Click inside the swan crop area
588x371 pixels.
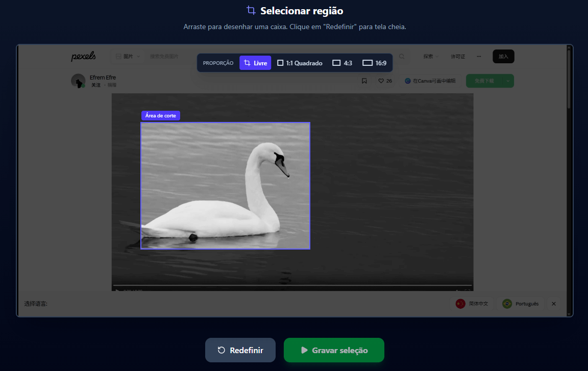pyautogui.click(x=226, y=186)
